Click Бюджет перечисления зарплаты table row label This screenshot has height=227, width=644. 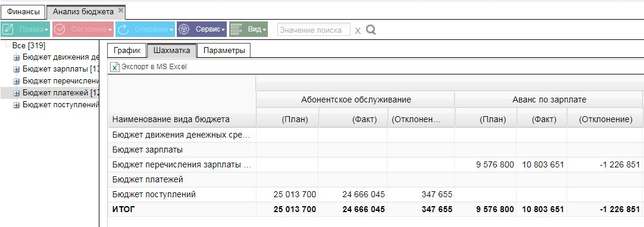(x=181, y=165)
